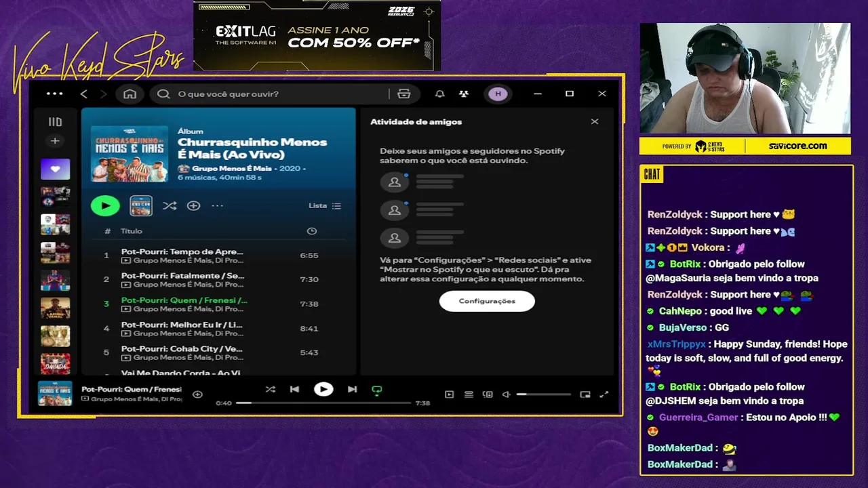Open artist link 'Grupo Menos É Mais'

[x=231, y=168]
